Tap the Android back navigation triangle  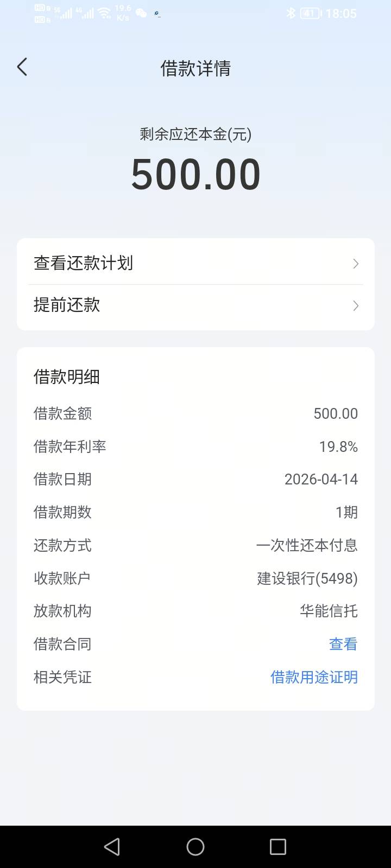[112, 847]
